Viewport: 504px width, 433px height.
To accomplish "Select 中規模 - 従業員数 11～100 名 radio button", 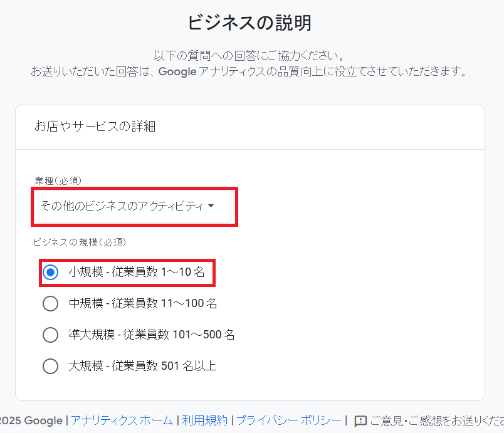I will 51,304.
